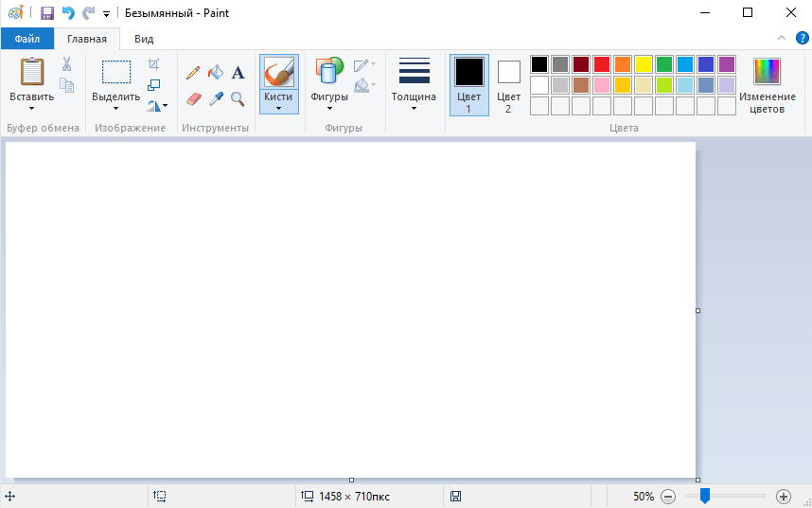
Task: Select the Pencil tool
Action: pos(193,73)
